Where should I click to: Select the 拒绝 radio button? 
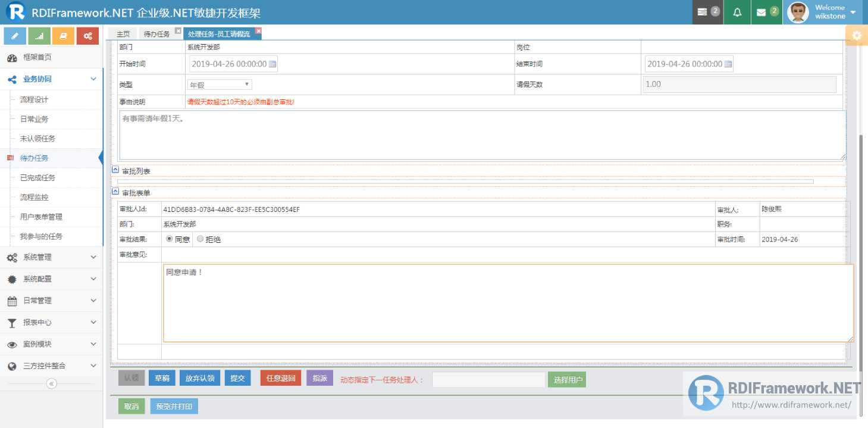[x=200, y=239]
